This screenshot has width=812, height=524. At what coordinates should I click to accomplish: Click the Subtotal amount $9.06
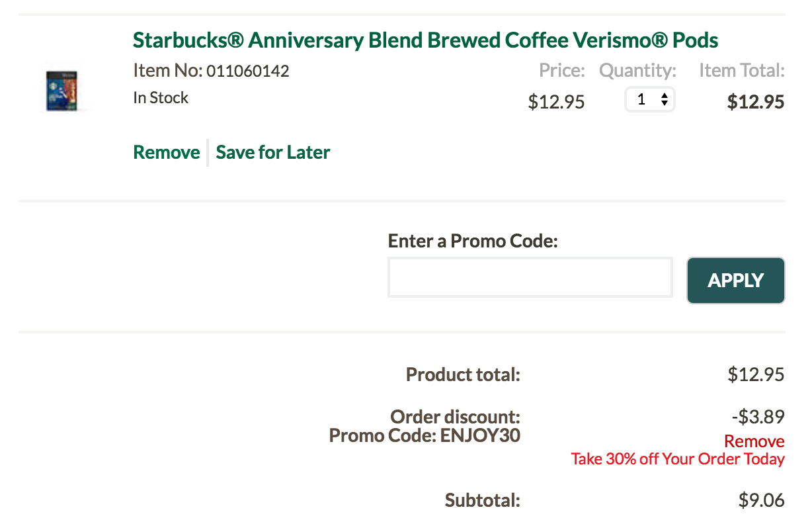[x=761, y=500]
